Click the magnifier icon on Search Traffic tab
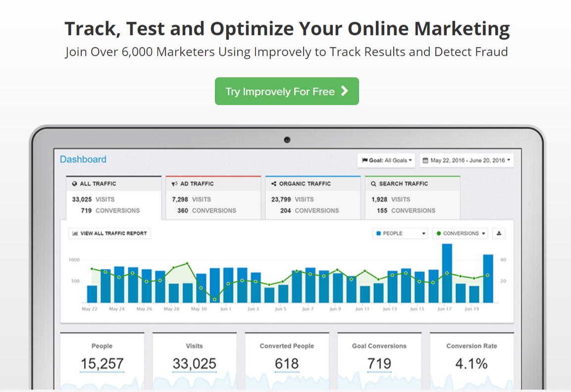Screen dimensions: 571x392 coord(373,184)
